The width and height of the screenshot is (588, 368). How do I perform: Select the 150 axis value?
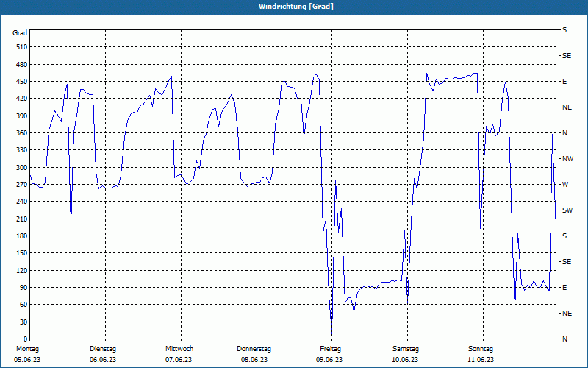22,253
